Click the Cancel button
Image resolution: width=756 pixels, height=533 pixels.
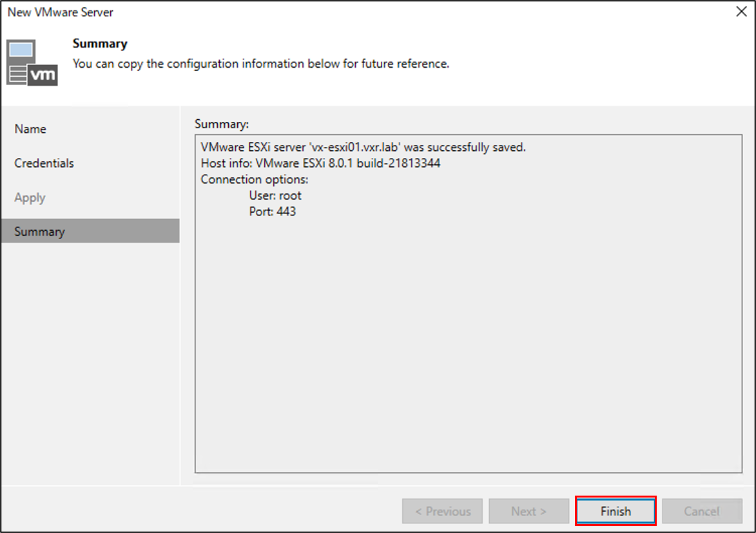coord(701,511)
